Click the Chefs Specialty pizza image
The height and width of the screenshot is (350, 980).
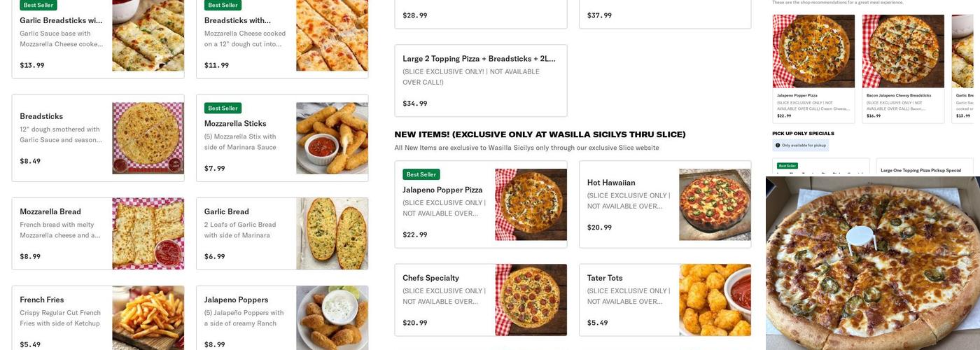pyautogui.click(x=531, y=300)
